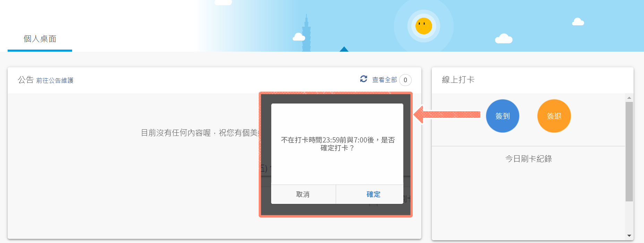Confirm the punch with 確定
644x243 pixels.
[373, 194]
